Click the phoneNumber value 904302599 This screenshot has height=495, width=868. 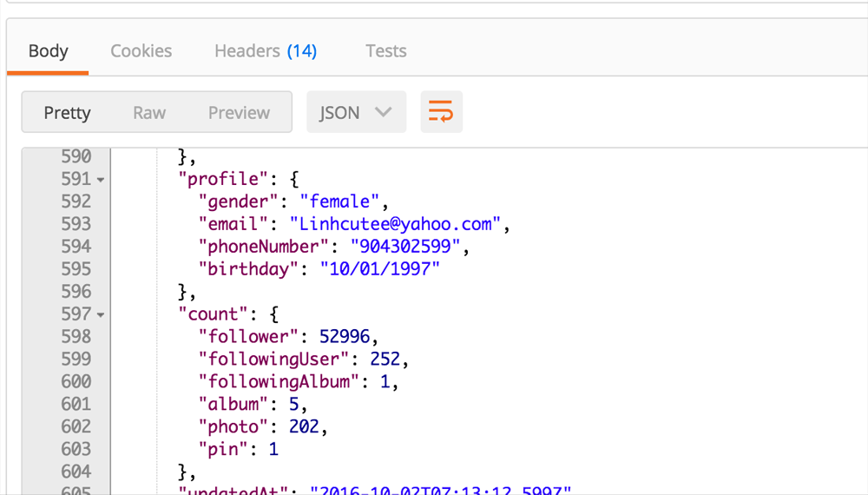[405, 247]
